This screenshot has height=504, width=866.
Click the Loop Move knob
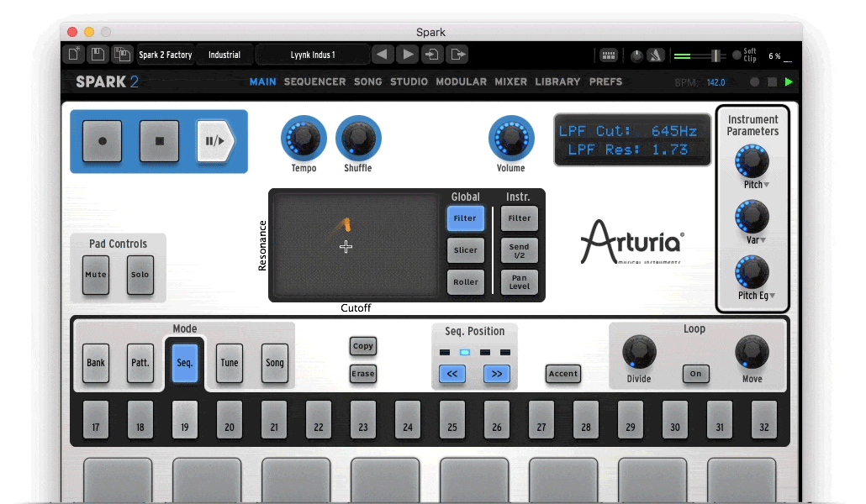(752, 352)
